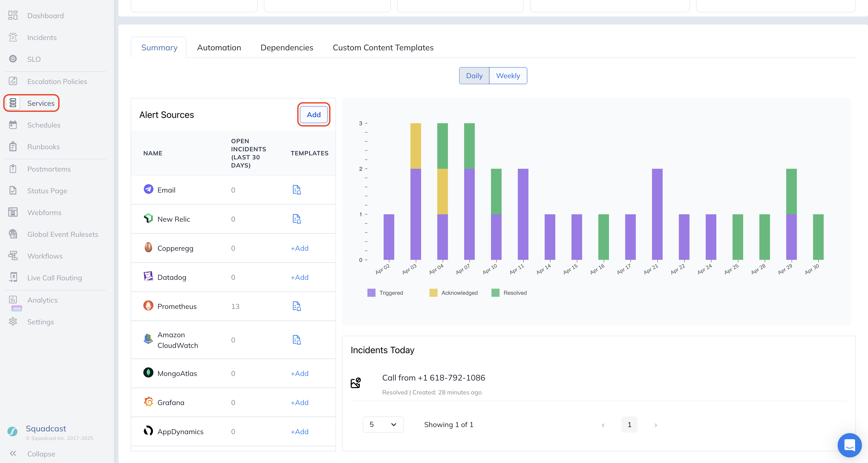
Task: Click +Add template link for Datadog
Action: point(299,277)
